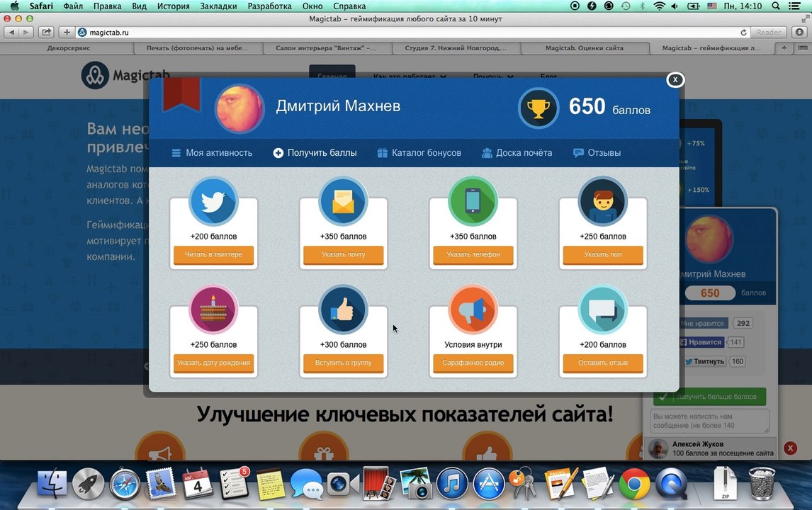This screenshot has height=510, width=812.
Task: Switch to Студия 7. Нижний Новгород tab
Action: (x=456, y=48)
